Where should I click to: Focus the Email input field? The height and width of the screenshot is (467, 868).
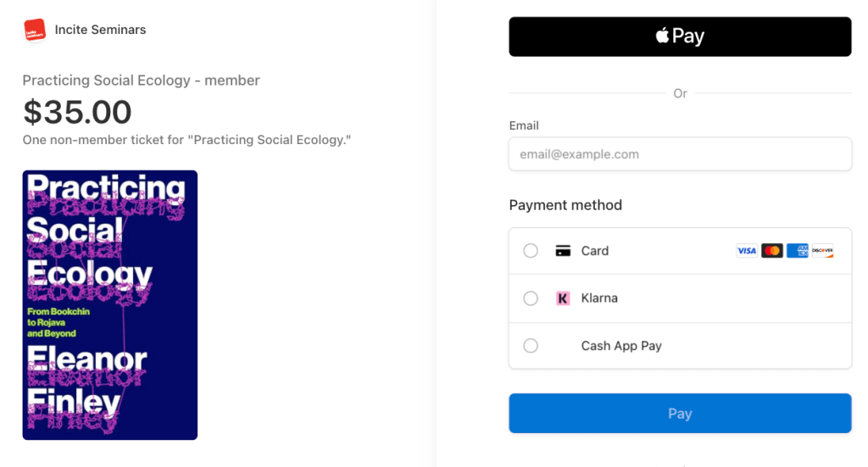(x=680, y=154)
